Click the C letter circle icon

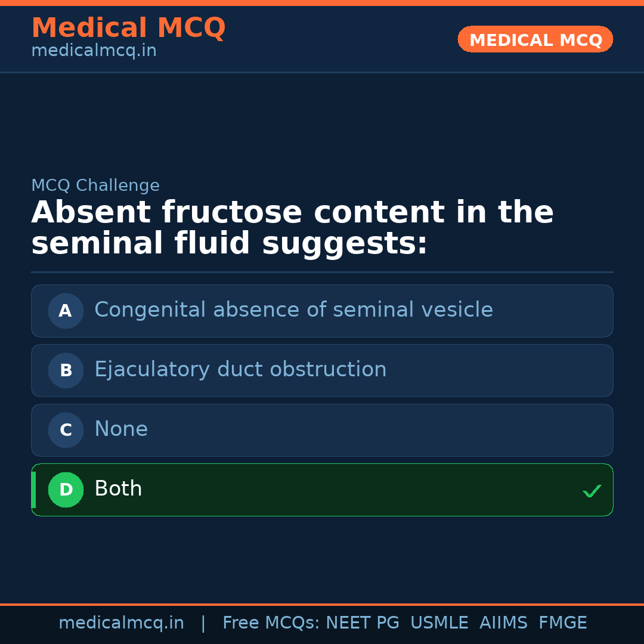tap(66, 430)
